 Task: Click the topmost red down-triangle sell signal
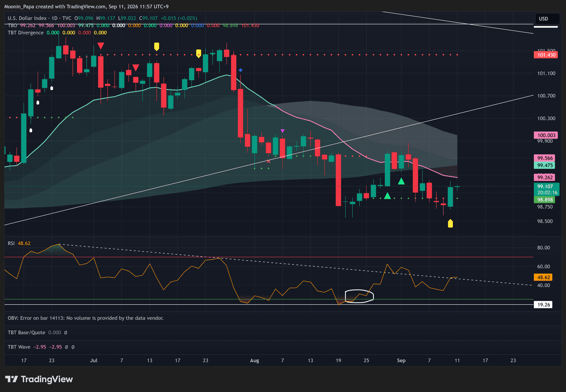coord(100,45)
